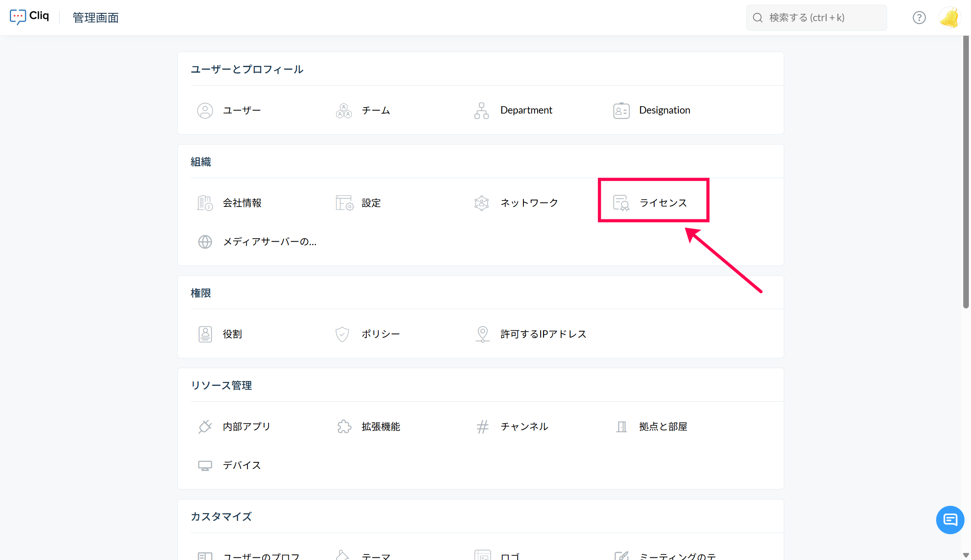The height and width of the screenshot is (560, 971).
Task: Click the search field 検索する
Action: click(818, 18)
